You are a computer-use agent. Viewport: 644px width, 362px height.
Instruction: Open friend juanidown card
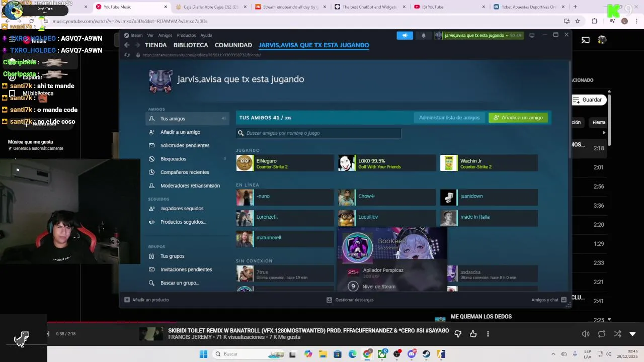click(489, 197)
